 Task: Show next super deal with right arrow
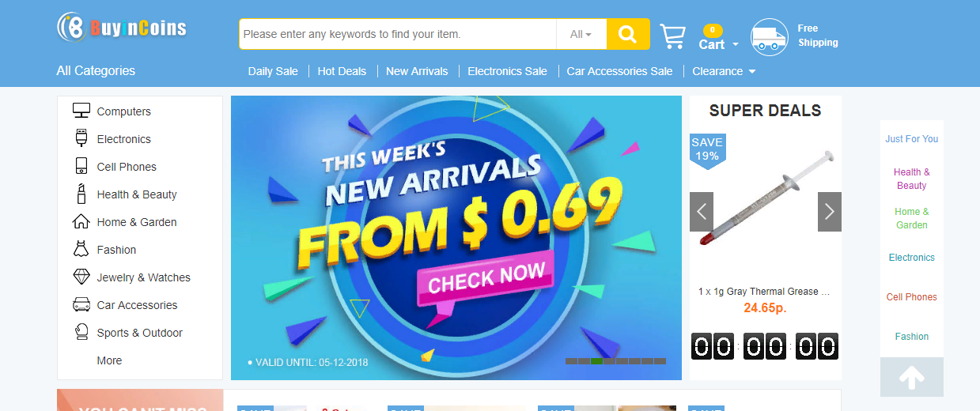pos(830,212)
